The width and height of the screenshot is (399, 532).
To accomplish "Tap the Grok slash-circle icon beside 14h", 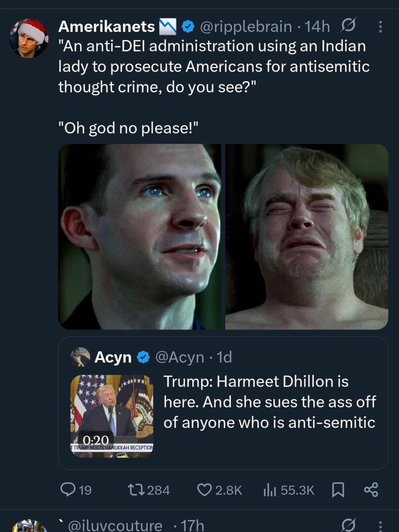I will (348, 26).
